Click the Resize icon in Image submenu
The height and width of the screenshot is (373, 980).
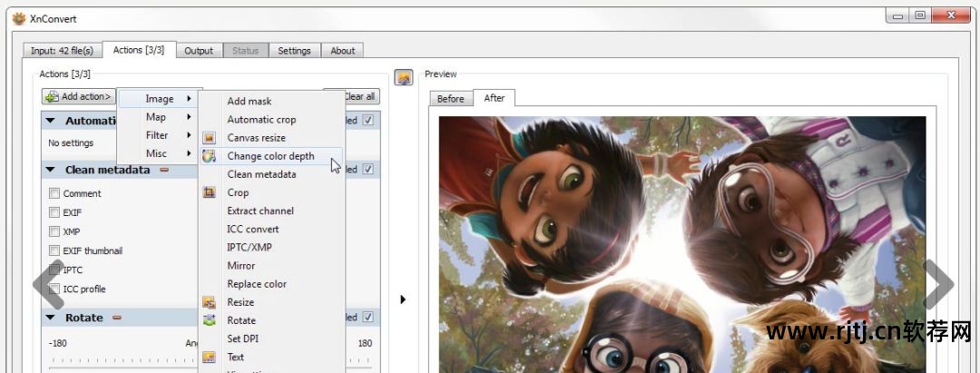tap(210, 302)
